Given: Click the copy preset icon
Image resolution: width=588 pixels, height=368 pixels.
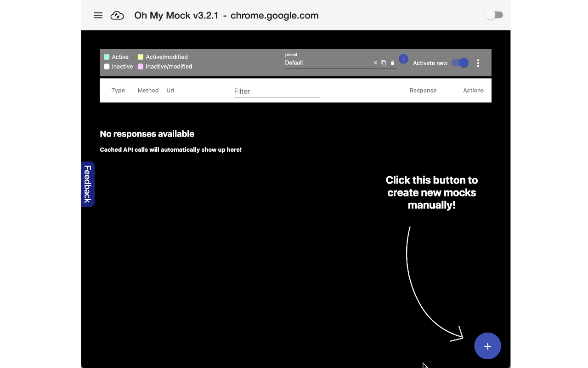Looking at the screenshot, I should (384, 63).
